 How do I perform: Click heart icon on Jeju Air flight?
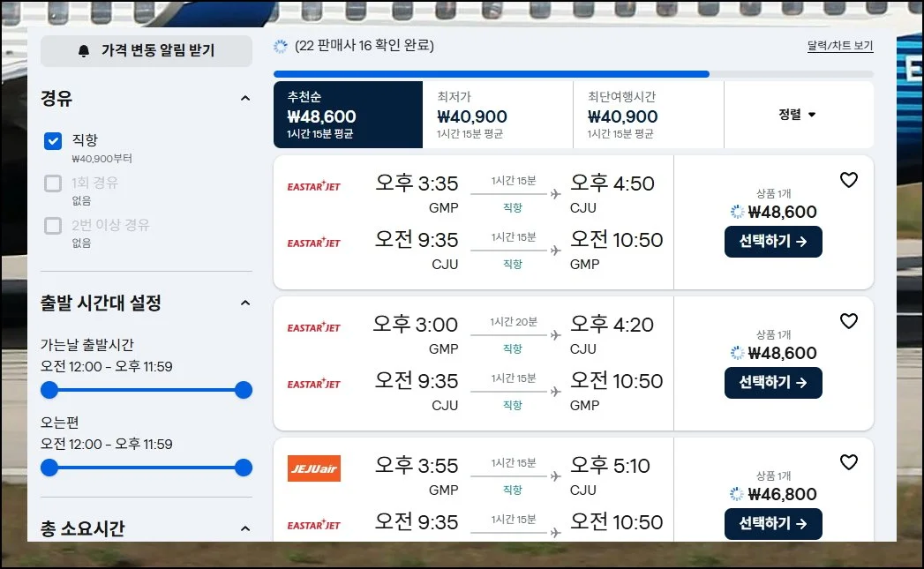pos(848,462)
